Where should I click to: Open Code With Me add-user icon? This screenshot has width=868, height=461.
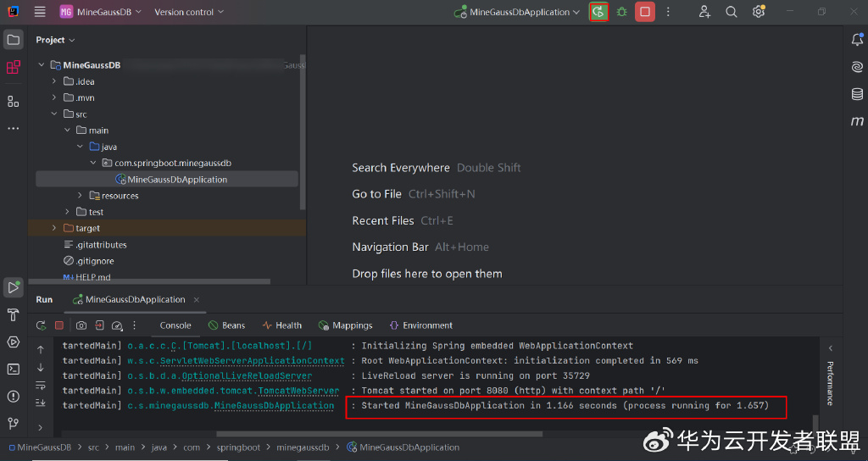(x=704, y=12)
